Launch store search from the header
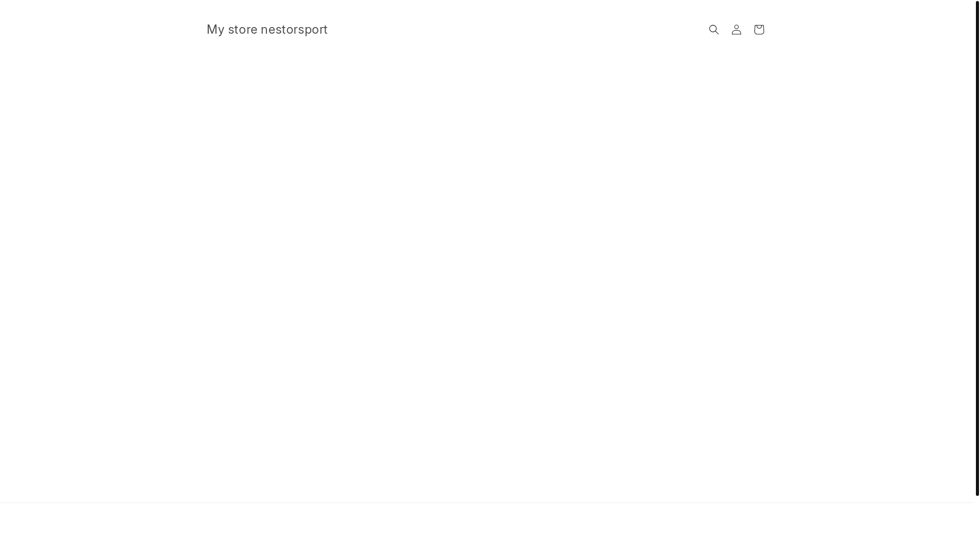 pyautogui.click(x=714, y=30)
